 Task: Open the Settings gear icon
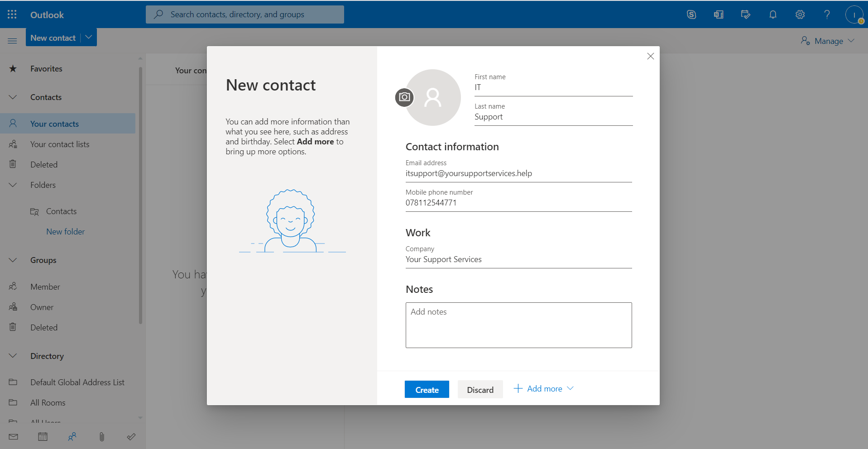point(800,14)
